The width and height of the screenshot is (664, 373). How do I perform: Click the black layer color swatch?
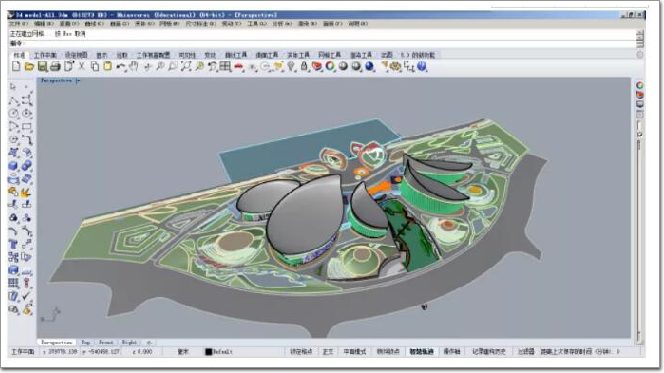[x=208, y=352]
